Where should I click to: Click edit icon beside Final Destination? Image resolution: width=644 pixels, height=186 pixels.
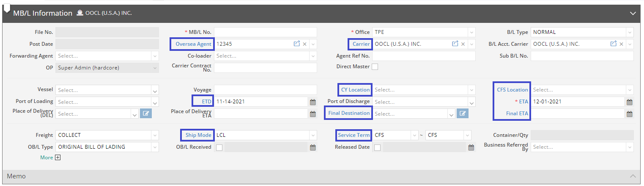pyautogui.click(x=463, y=114)
